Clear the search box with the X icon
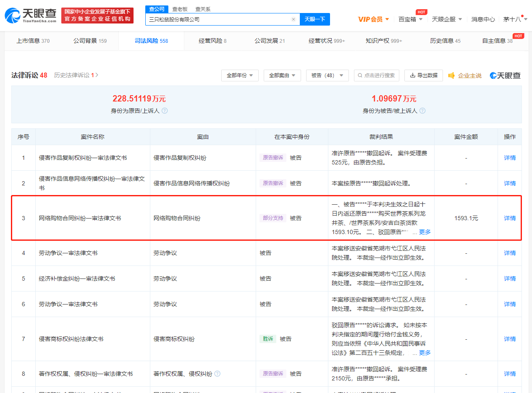Image resolution: width=532 pixels, height=393 pixels. 294,19
